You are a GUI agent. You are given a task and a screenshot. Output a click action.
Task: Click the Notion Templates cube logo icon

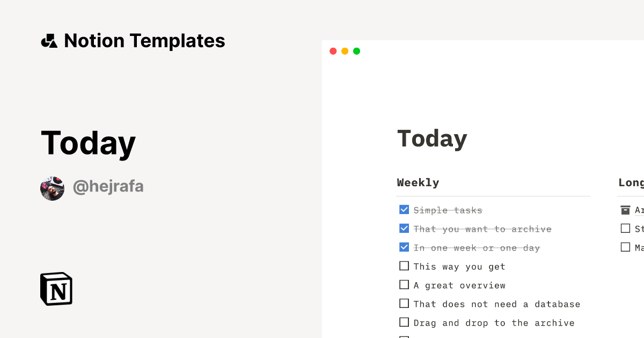pyautogui.click(x=49, y=40)
